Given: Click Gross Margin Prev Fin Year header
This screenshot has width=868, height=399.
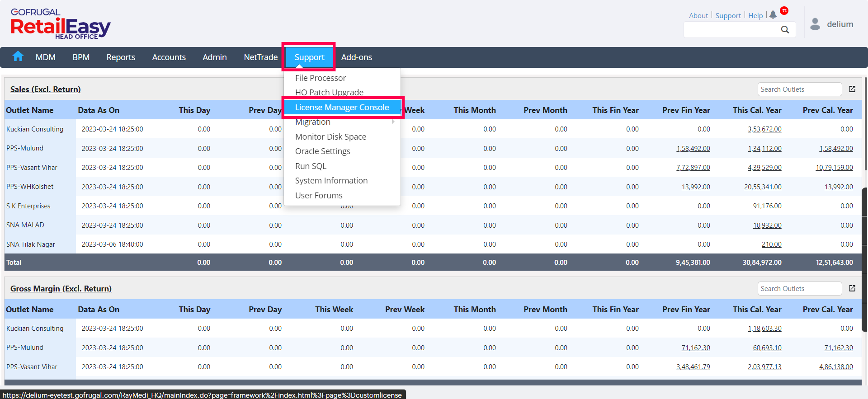Looking at the screenshot, I should click(686, 310).
